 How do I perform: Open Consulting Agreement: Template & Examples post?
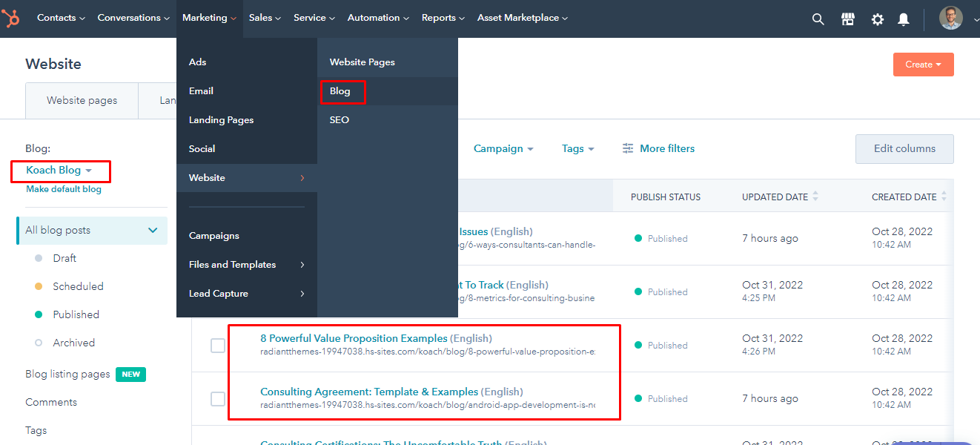pos(369,392)
